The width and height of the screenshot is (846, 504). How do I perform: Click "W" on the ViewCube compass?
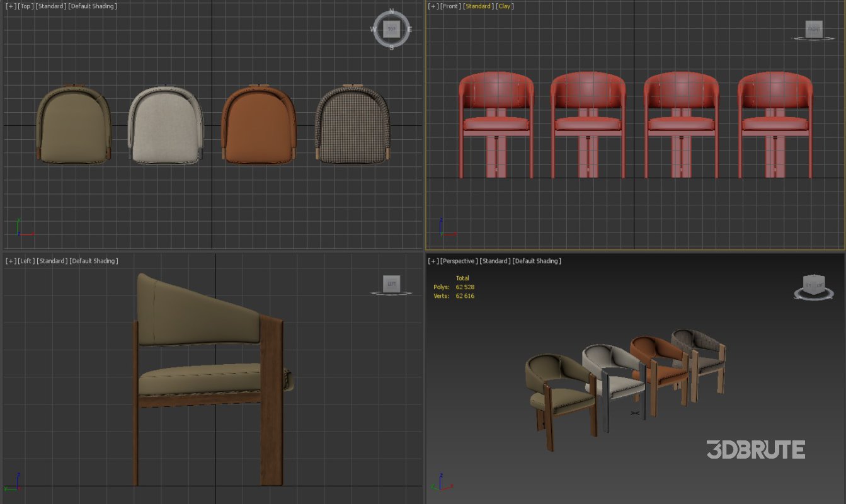373,28
